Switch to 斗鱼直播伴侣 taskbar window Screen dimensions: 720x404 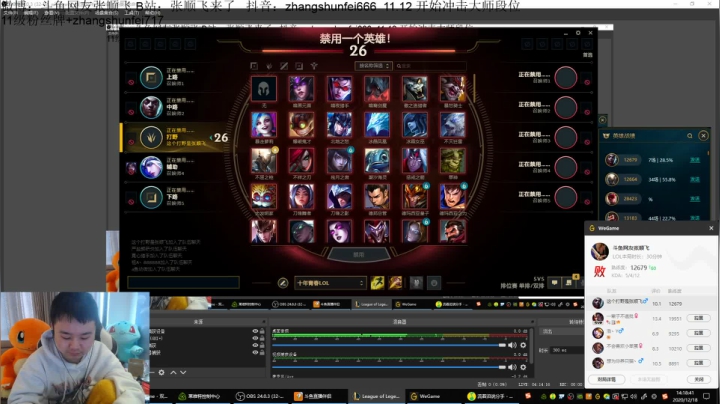pos(318,396)
